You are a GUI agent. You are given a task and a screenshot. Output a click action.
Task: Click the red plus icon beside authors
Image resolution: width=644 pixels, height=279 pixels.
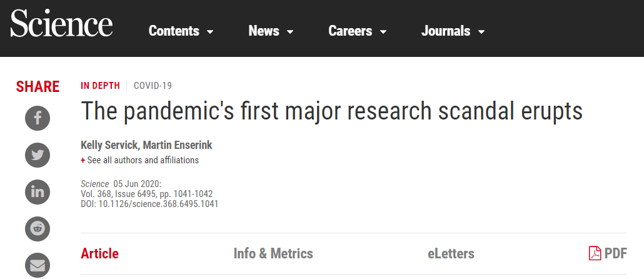point(83,161)
